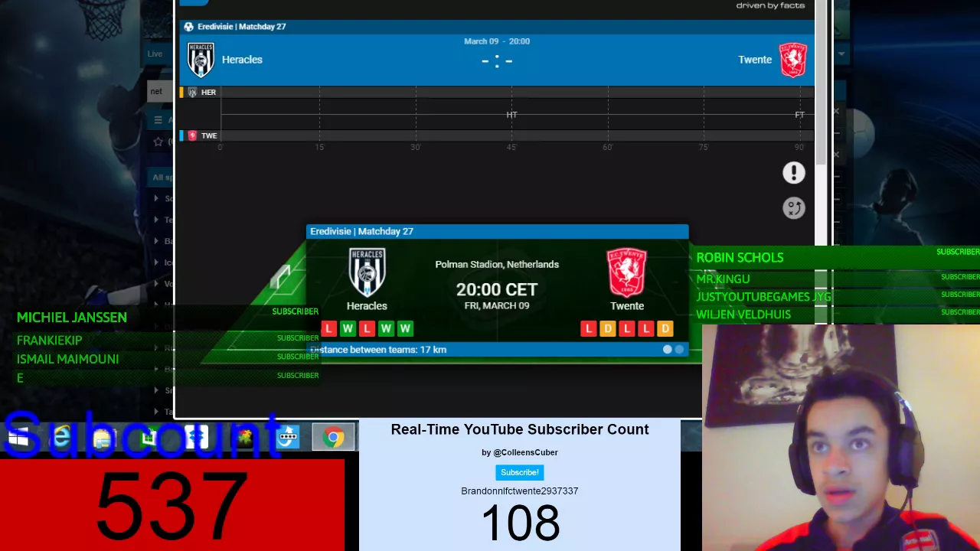
Task: Click the search field containing 'net' in background
Action: 161,91
